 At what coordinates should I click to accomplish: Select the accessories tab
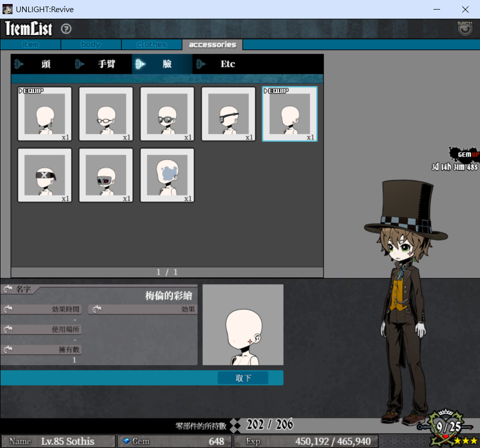click(x=212, y=44)
